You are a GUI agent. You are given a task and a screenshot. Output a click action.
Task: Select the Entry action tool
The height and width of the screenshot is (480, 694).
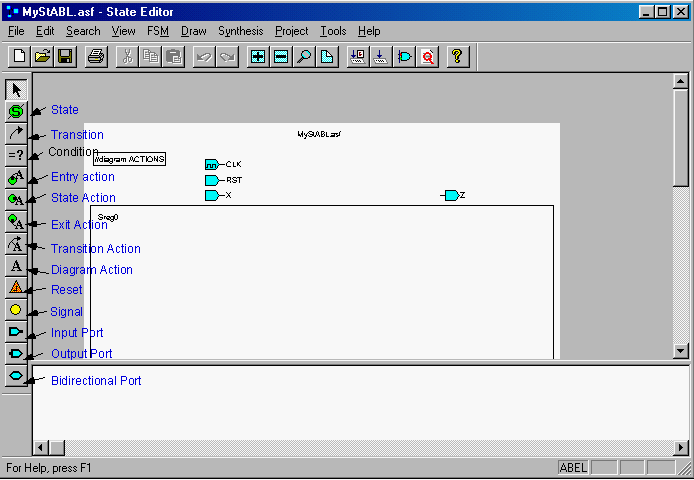click(x=16, y=177)
